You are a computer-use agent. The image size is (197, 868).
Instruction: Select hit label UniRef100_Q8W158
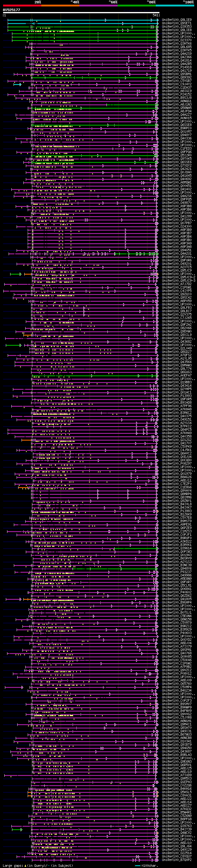[x=177, y=619]
